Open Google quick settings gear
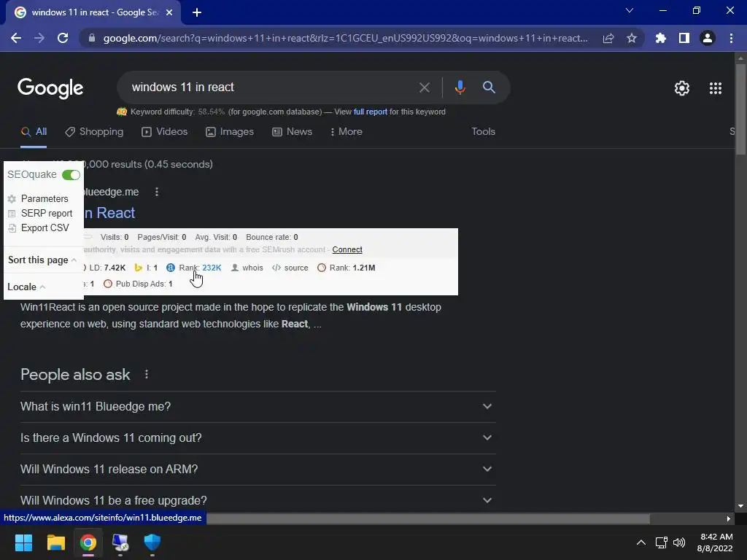The height and width of the screenshot is (560, 747). (682, 88)
